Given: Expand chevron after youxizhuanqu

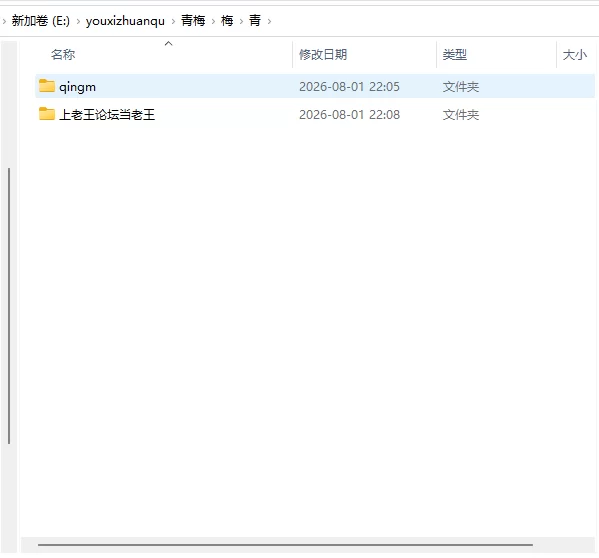Looking at the screenshot, I should (x=173, y=21).
